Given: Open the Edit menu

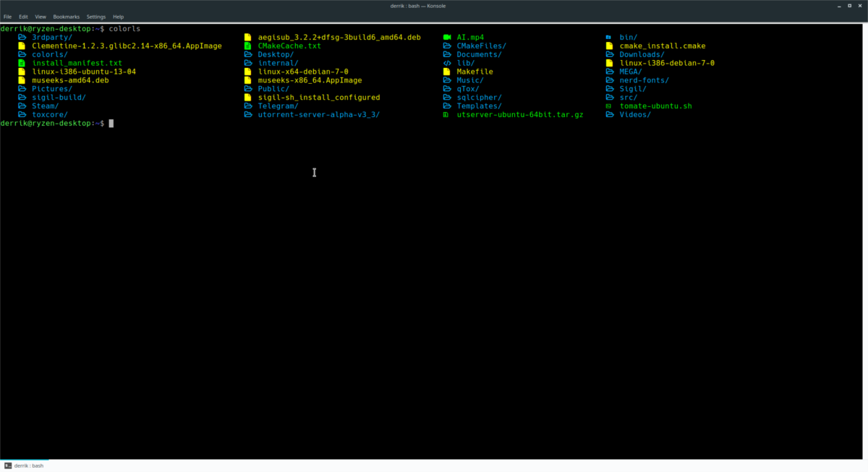Looking at the screenshot, I should point(24,17).
